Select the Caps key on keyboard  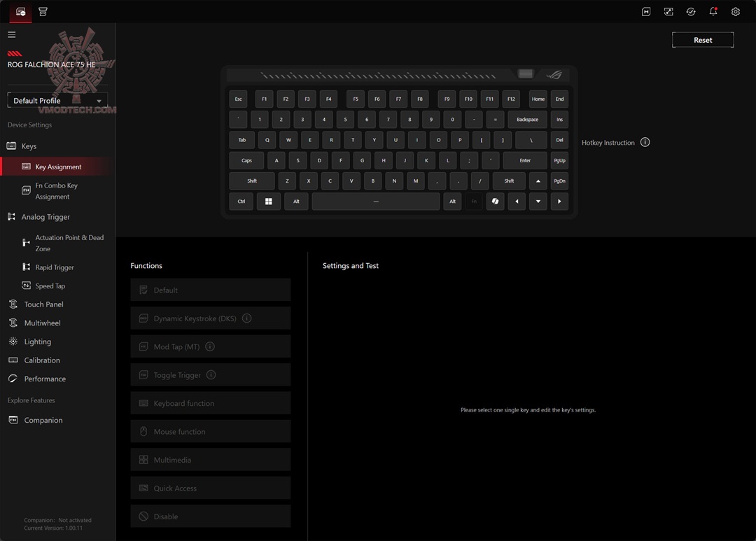click(x=246, y=160)
